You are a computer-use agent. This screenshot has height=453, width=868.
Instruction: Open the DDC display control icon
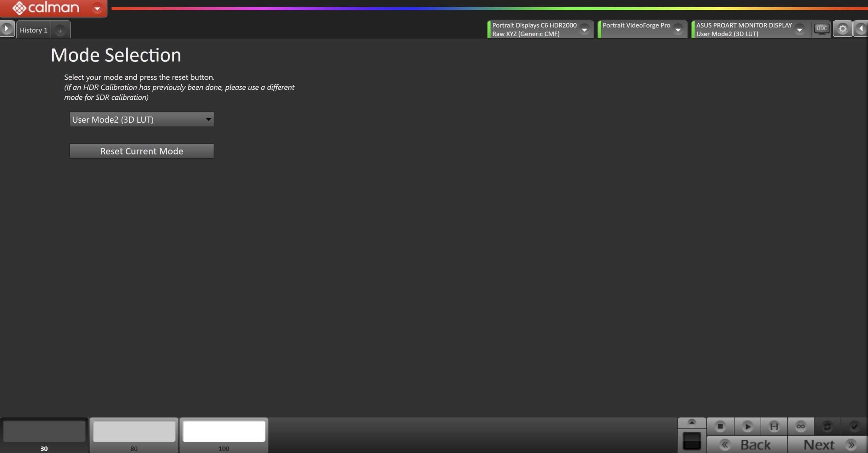point(821,29)
